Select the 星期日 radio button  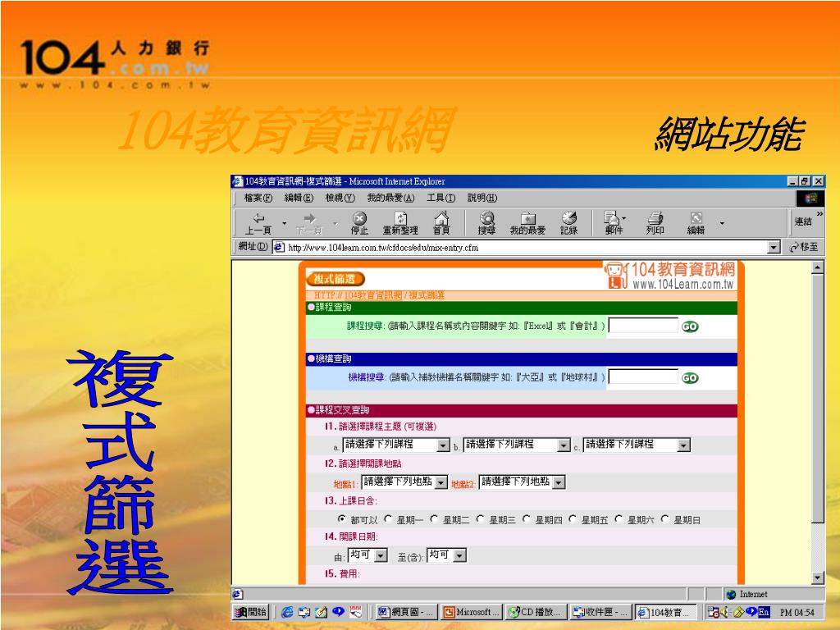[x=664, y=518]
